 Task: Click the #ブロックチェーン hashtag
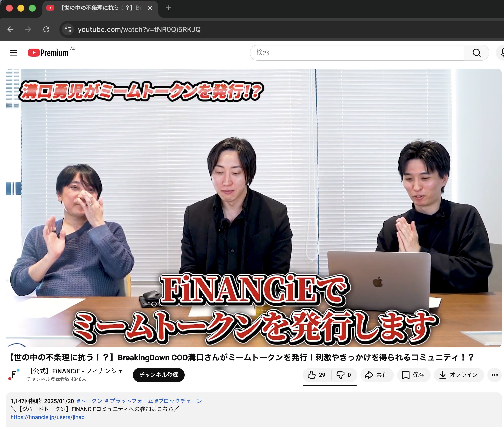[x=178, y=401]
